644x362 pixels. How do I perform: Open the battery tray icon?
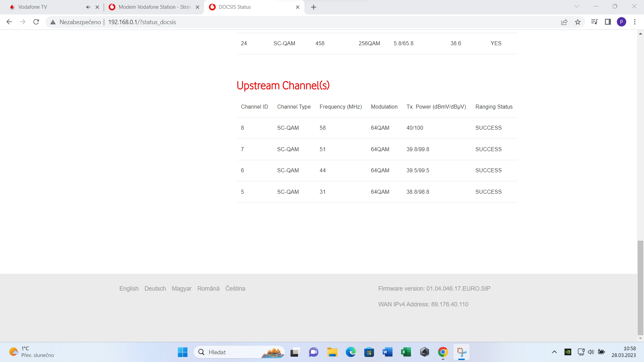601,352
